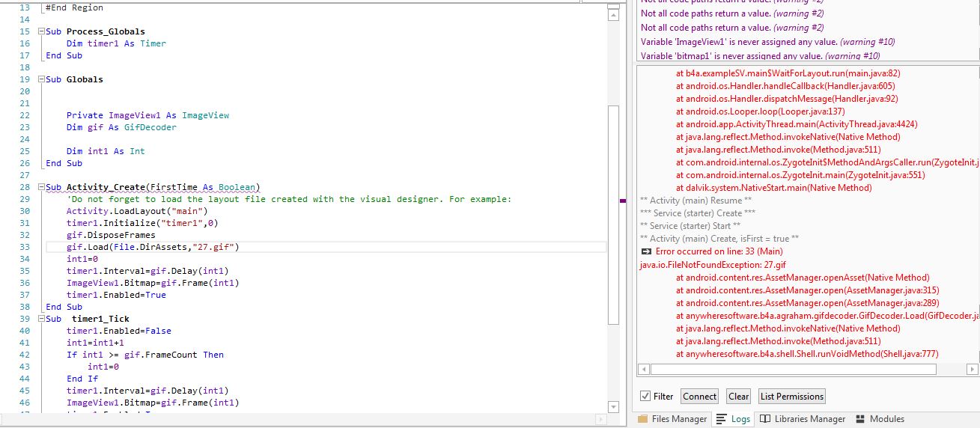
Task: Collapse the Sub Activity_Create block
Action: click(x=41, y=187)
